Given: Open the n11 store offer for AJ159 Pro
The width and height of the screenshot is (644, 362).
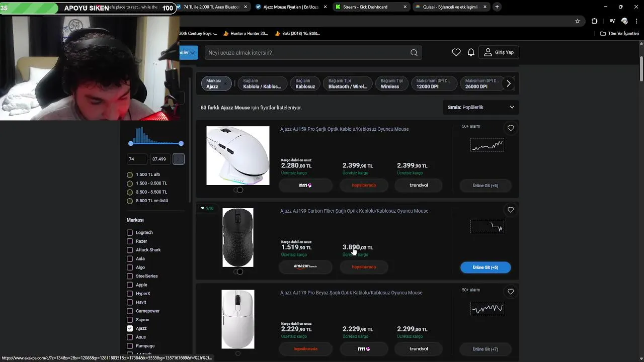Looking at the screenshot, I should pyautogui.click(x=305, y=186).
